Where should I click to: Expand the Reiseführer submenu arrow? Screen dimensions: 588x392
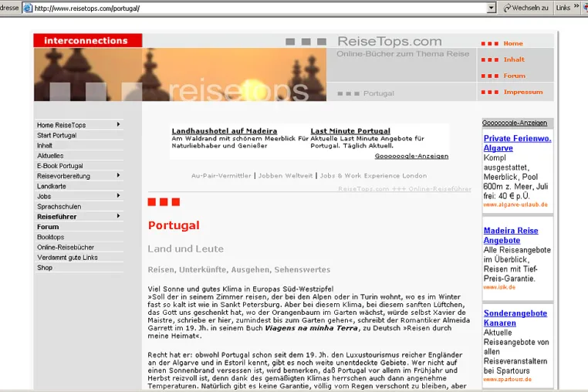[x=118, y=216]
